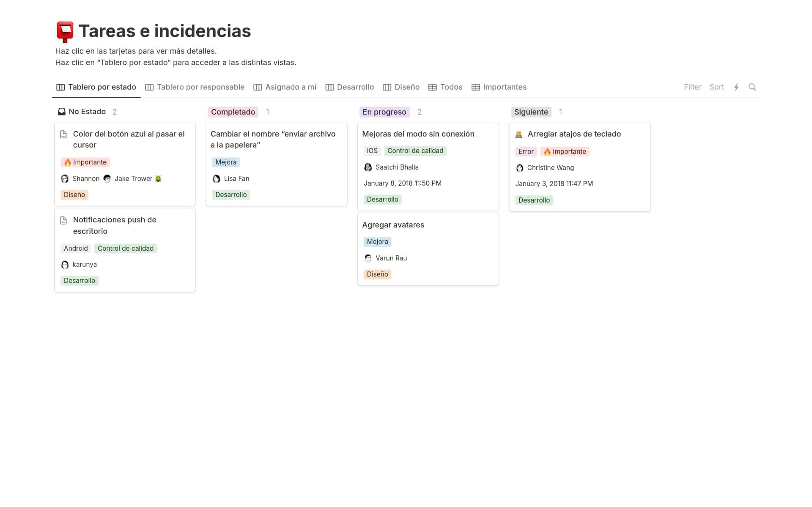Switch to Tablero por responsable tab
This screenshot has width=812, height=507.
195,87
